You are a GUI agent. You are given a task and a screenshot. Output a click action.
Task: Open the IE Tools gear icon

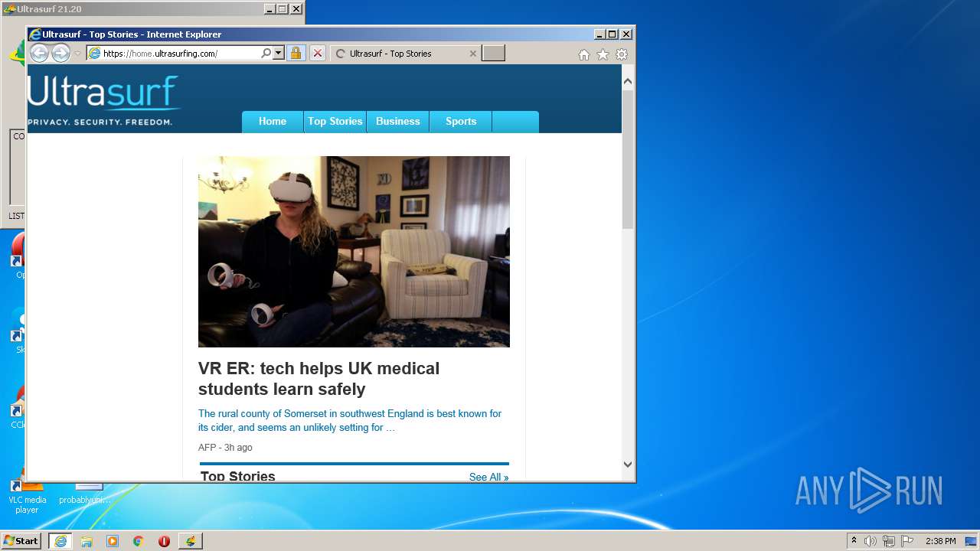622,54
